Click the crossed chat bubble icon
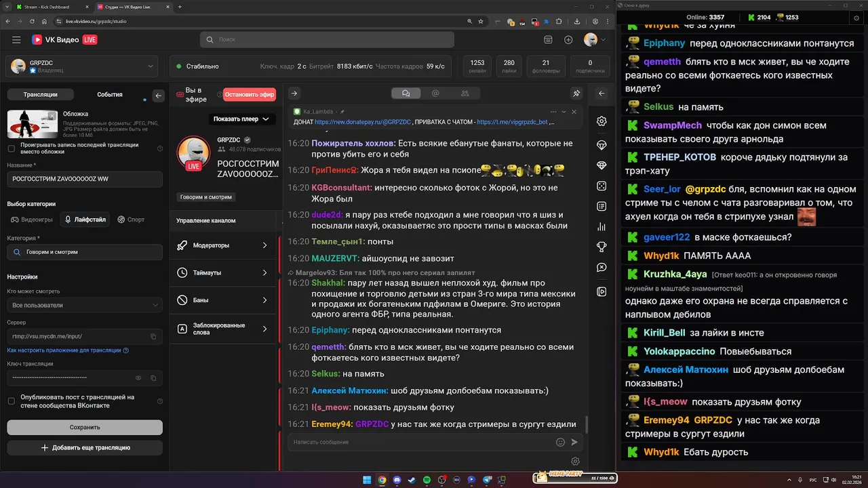Viewport: 868px width, 488px height. (x=601, y=268)
